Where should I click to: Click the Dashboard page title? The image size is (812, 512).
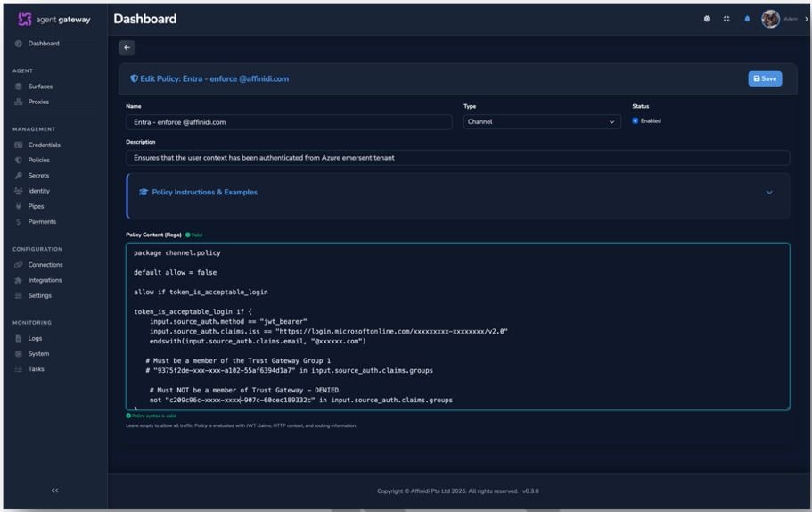tap(145, 19)
